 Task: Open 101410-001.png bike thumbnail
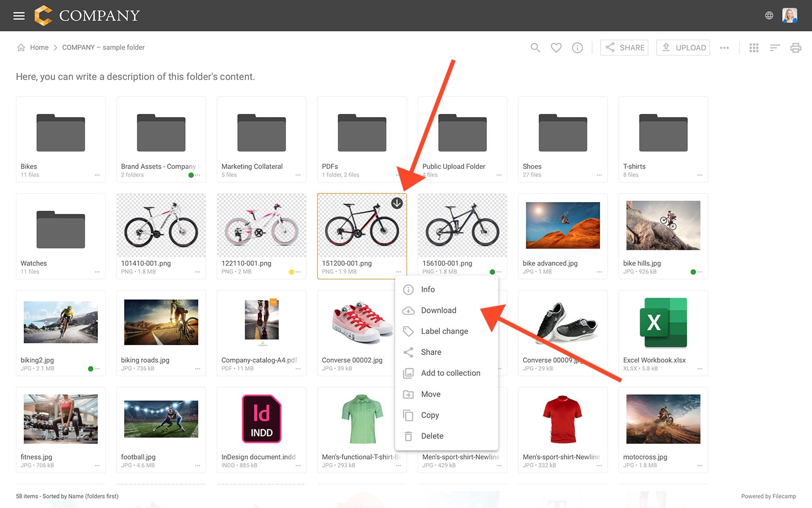point(161,225)
